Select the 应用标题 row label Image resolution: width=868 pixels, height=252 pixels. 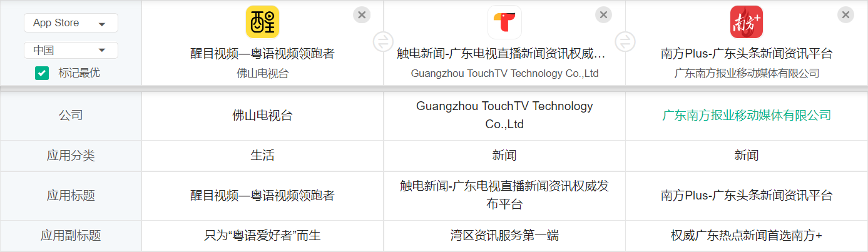(x=71, y=196)
